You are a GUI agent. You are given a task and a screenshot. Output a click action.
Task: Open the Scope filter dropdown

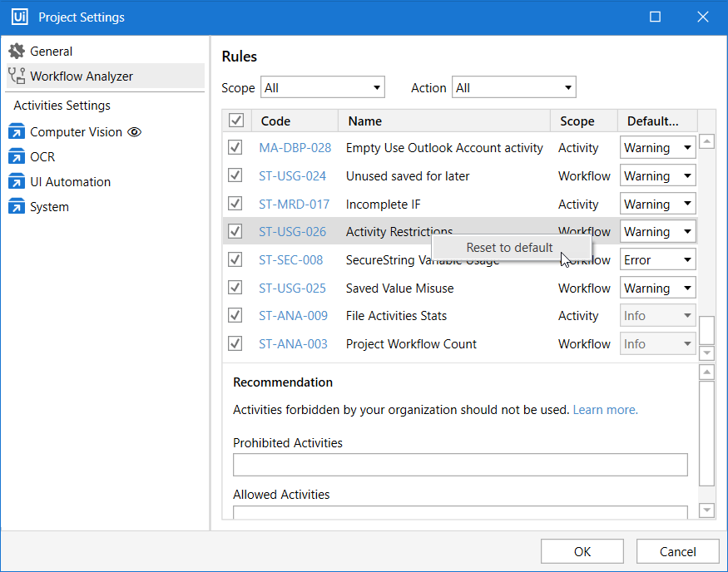pyautogui.click(x=323, y=87)
